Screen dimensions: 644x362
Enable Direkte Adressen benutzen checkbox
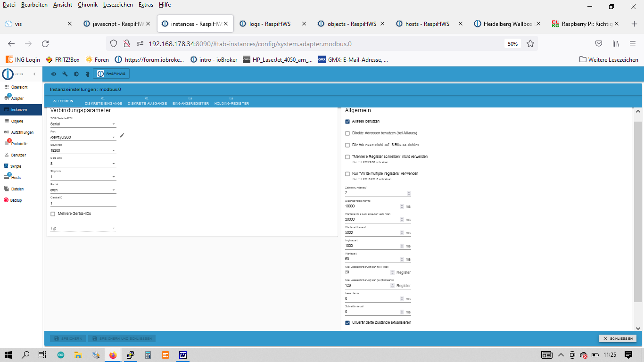[x=347, y=133]
